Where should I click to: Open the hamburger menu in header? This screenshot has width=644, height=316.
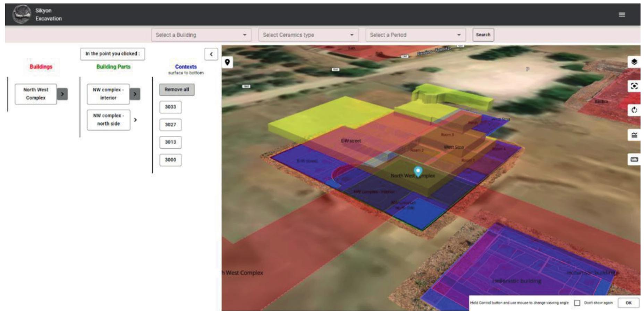tap(622, 15)
